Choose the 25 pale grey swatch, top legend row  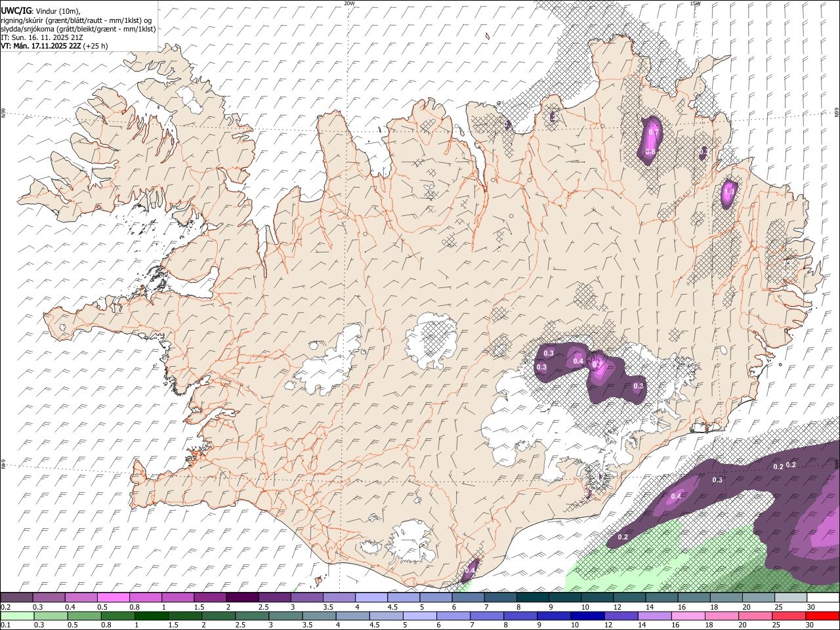coord(791,598)
